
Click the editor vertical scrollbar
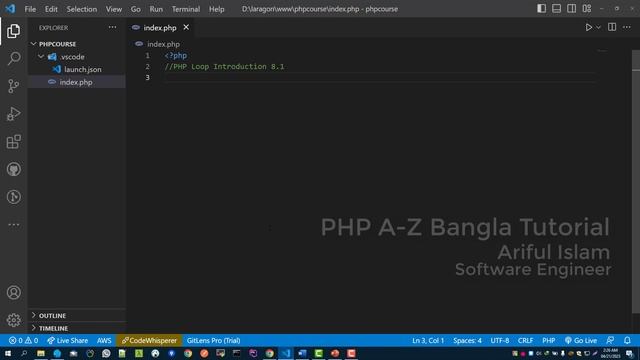click(x=636, y=182)
